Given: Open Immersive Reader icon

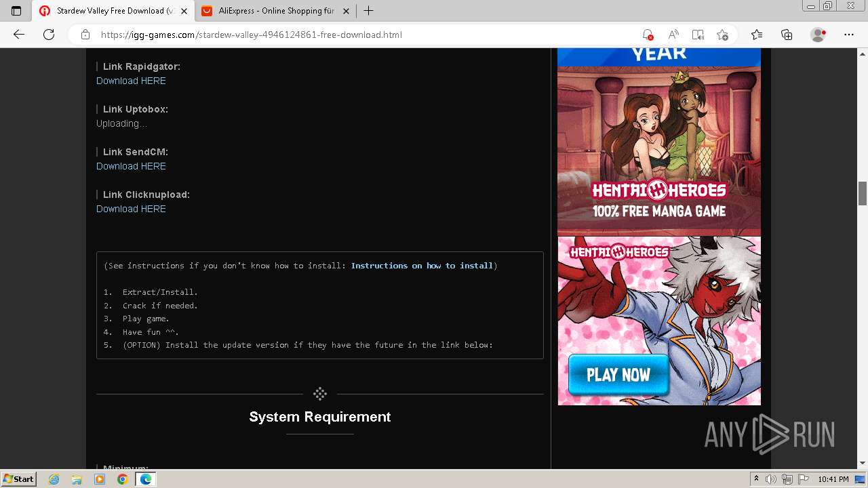Looking at the screenshot, I should pos(698,35).
